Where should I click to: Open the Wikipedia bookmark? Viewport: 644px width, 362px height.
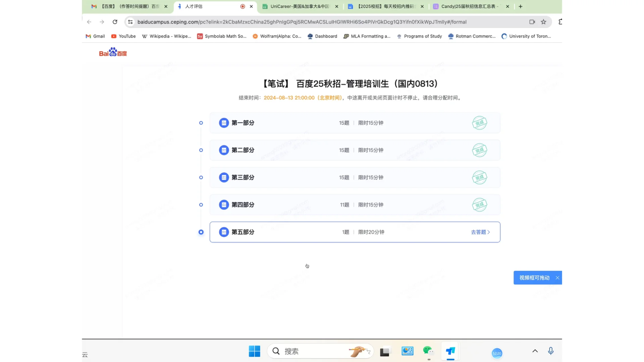tap(166, 36)
